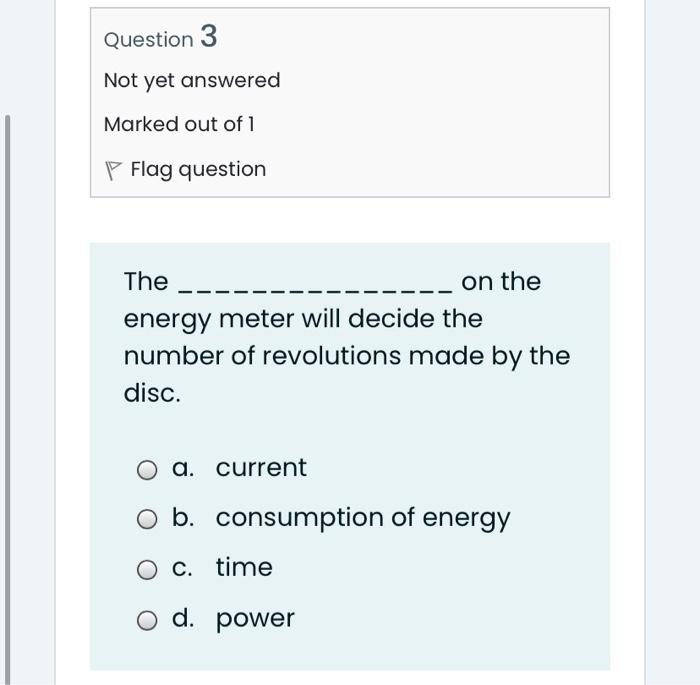
Task: Select radio button for option a
Action: (x=147, y=470)
